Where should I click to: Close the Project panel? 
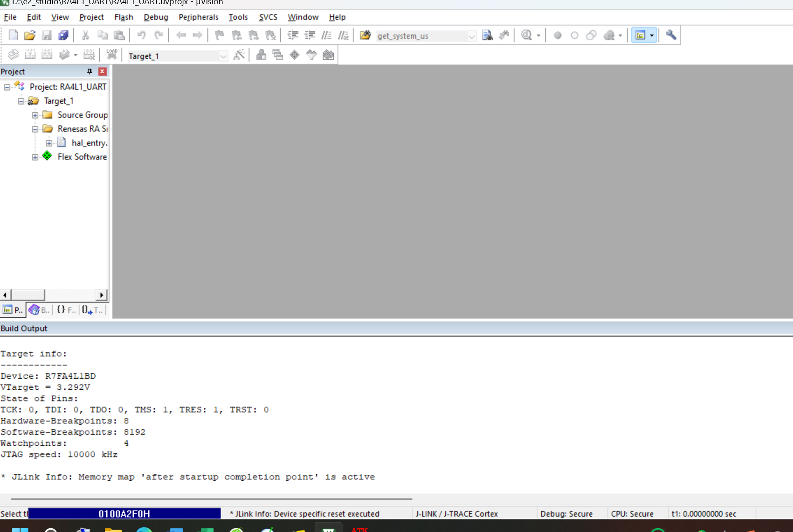[x=103, y=71]
